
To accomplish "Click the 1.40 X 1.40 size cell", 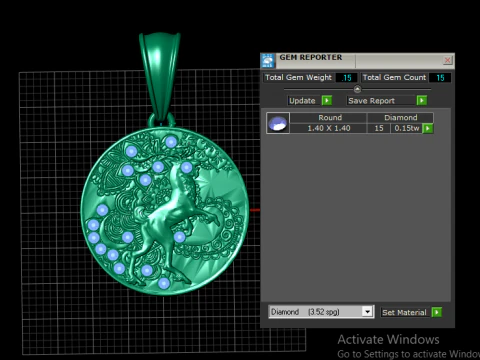I will click(x=329, y=128).
